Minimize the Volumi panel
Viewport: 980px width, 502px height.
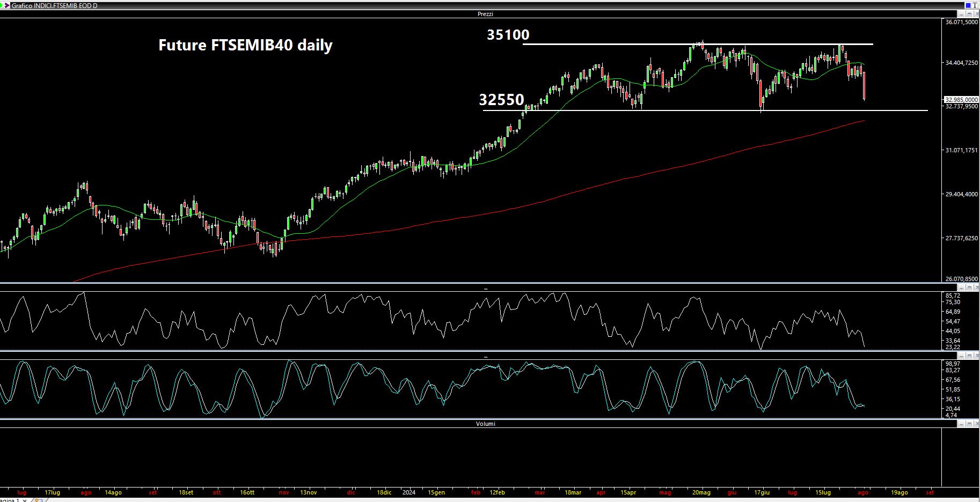(x=961, y=424)
